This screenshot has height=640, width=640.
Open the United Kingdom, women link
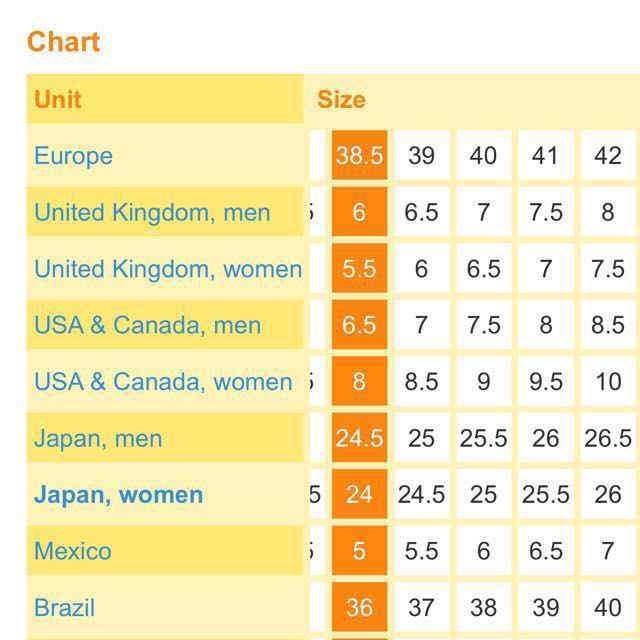pyautogui.click(x=168, y=269)
